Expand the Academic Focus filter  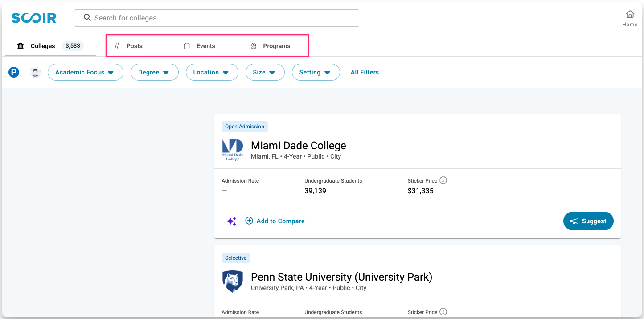[85, 72]
